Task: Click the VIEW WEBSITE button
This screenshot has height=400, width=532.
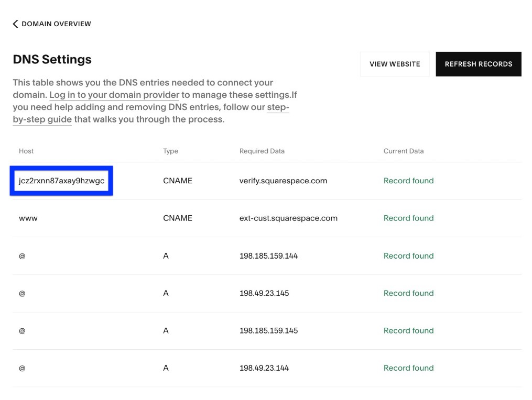Action: [x=394, y=64]
